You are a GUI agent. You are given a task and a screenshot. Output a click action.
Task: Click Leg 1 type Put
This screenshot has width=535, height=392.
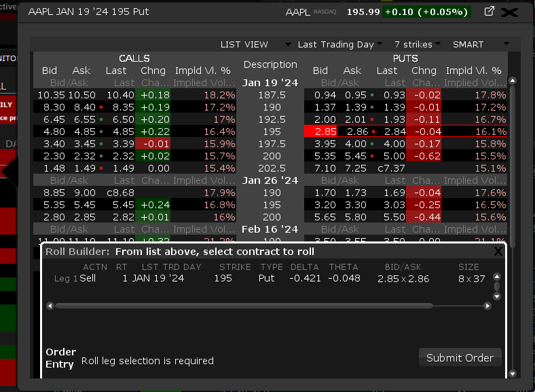pyautogui.click(x=266, y=278)
